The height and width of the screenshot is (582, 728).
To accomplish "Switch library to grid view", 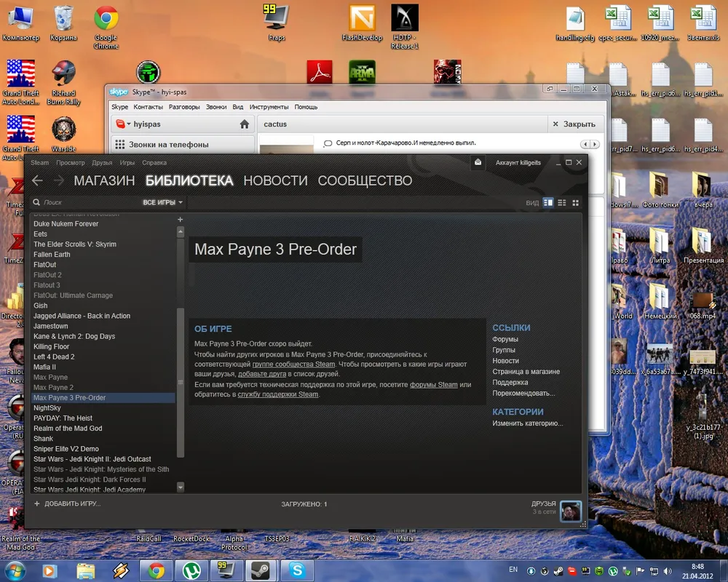I will click(x=576, y=202).
